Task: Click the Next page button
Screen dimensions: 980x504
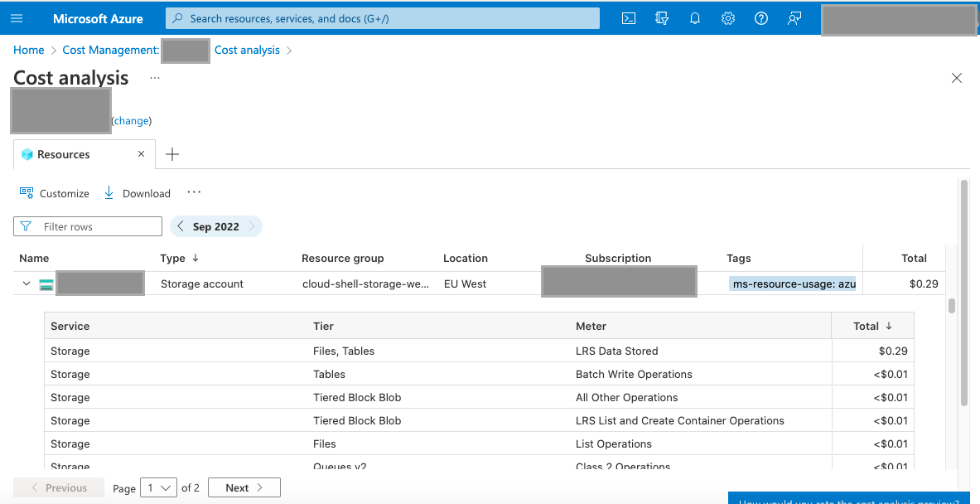Action: (244, 487)
